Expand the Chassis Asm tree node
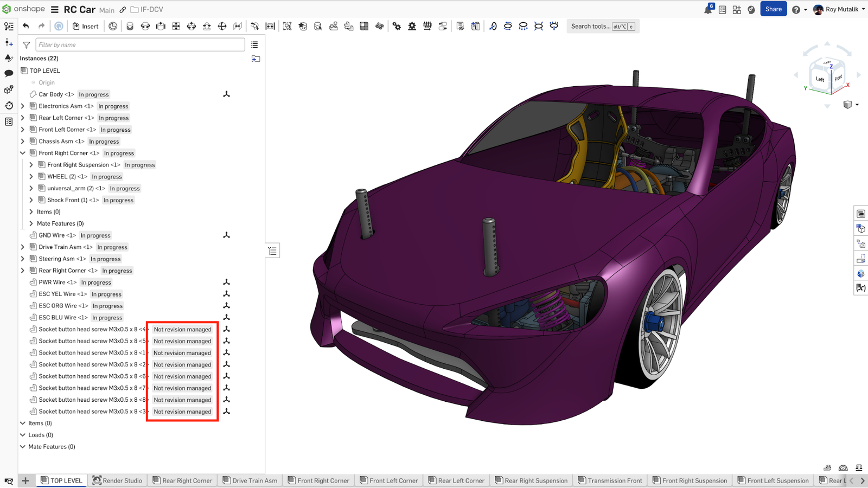The width and height of the screenshot is (868, 488). click(x=22, y=141)
